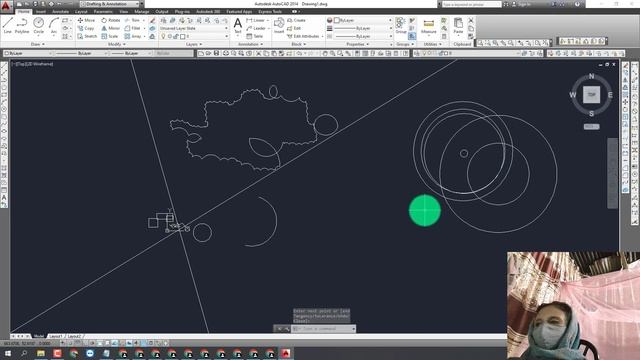Click Create block
The image size is (640, 360).
296,20
